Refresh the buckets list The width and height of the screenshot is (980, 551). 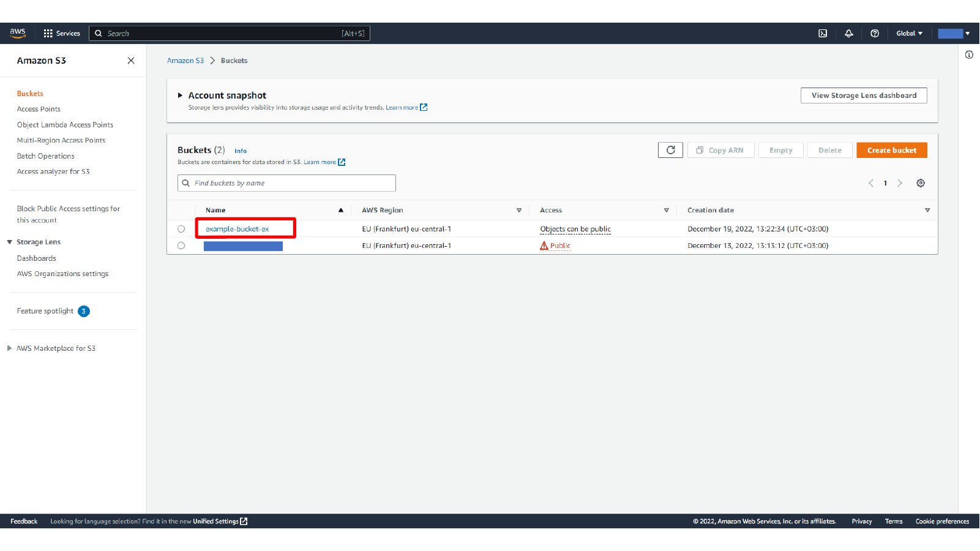pos(670,150)
